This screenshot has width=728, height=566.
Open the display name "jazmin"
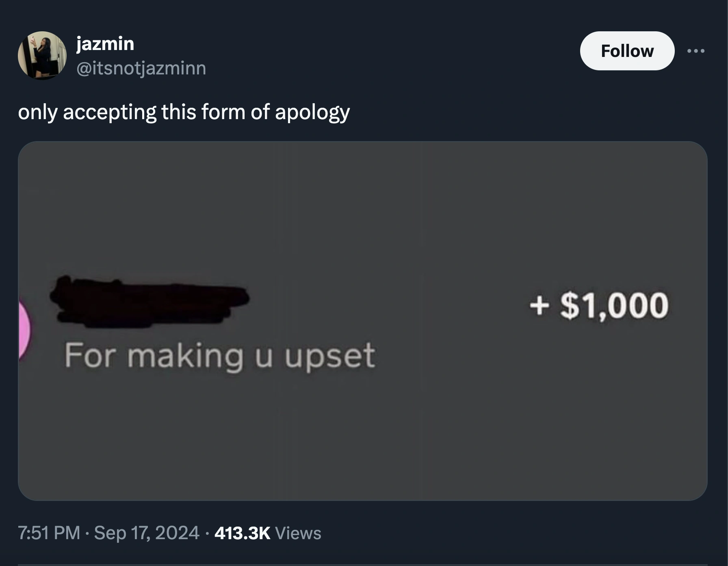coord(105,44)
